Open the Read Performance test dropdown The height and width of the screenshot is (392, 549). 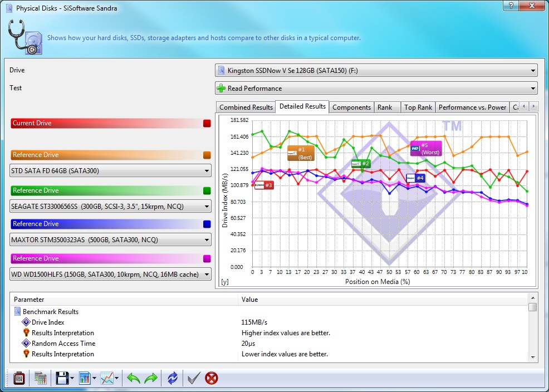coord(376,88)
